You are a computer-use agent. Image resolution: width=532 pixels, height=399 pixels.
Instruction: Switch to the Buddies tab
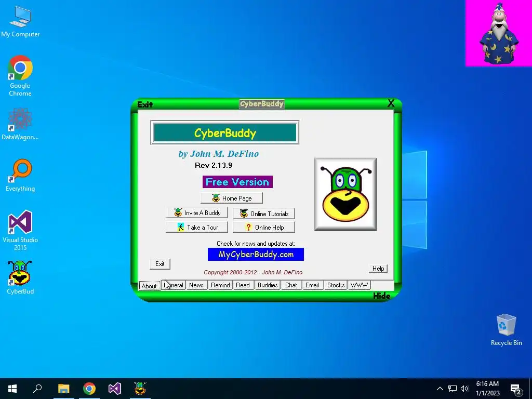pyautogui.click(x=268, y=285)
